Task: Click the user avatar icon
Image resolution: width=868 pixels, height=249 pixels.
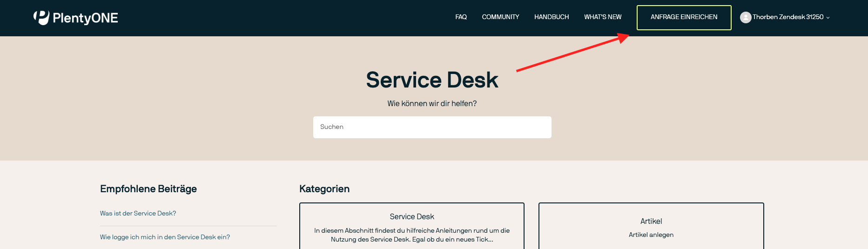Action: [x=746, y=17]
